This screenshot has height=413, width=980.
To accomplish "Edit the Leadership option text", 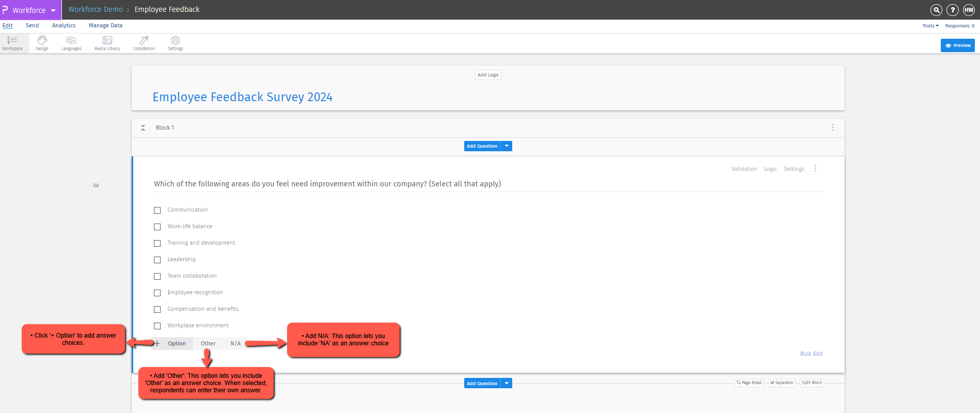I will [x=181, y=260].
